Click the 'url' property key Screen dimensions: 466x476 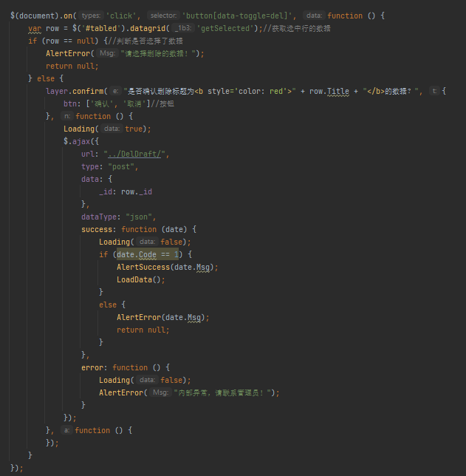point(88,154)
